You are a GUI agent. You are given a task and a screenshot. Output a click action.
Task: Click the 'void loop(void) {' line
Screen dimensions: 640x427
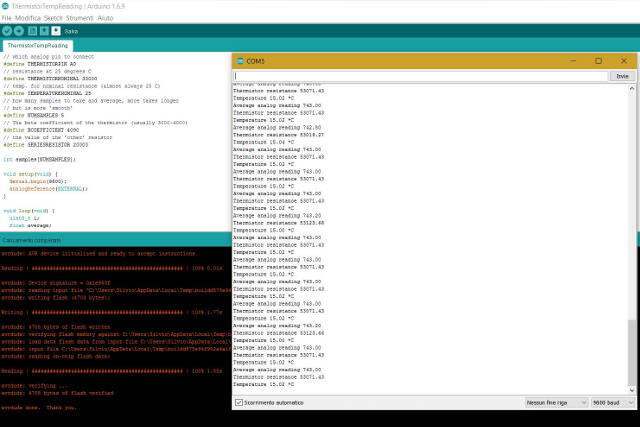[x=29, y=211]
